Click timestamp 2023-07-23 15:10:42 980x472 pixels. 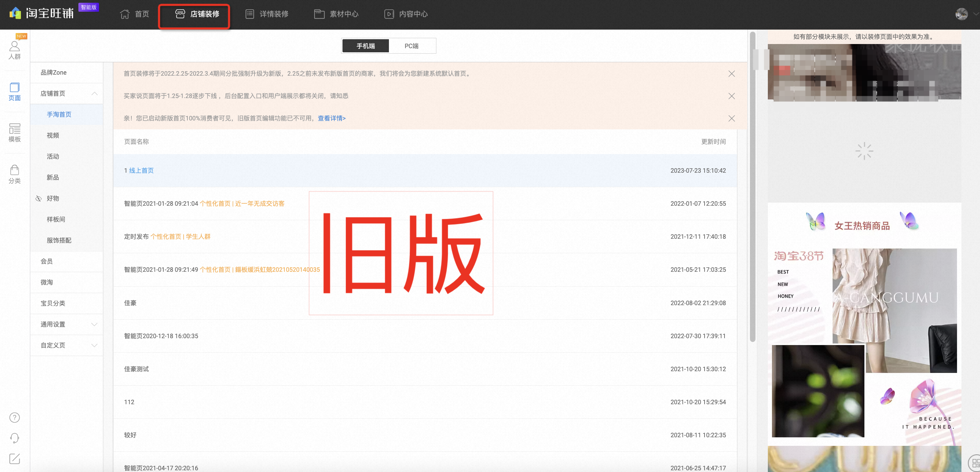pos(698,171)
